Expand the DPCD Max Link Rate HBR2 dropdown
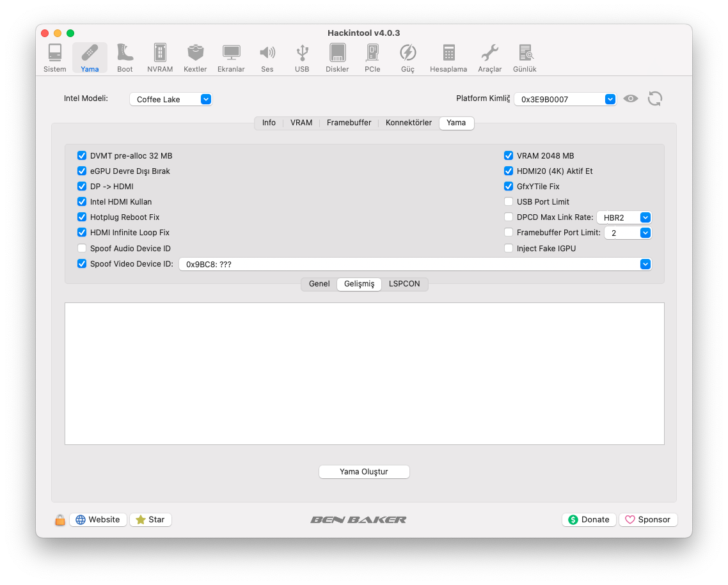728x585 pixels. [624, 217]
